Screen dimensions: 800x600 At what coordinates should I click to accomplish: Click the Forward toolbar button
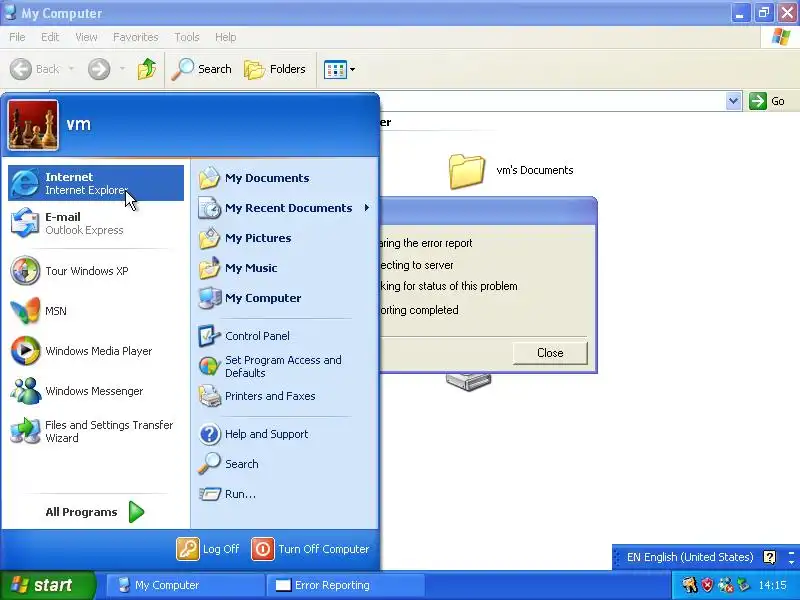pos(99,69)
